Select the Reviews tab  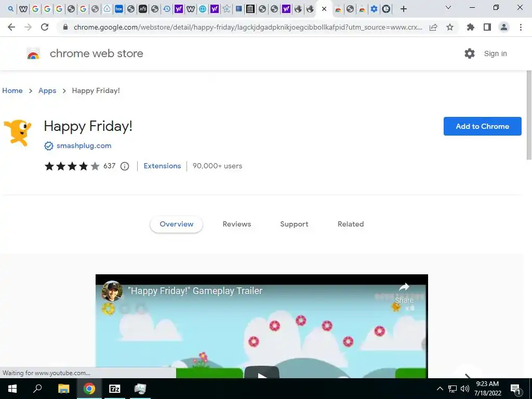[237, 224]
